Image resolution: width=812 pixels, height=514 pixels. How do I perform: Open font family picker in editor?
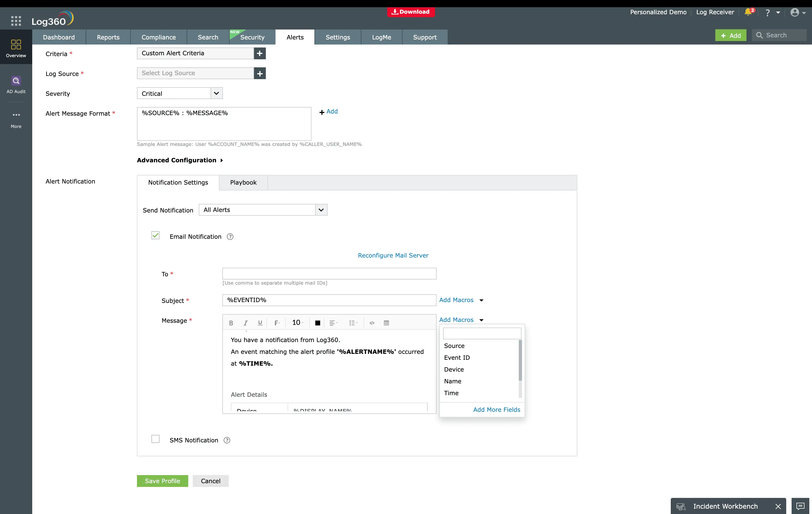pyautogui.click(x=277, y=323)
